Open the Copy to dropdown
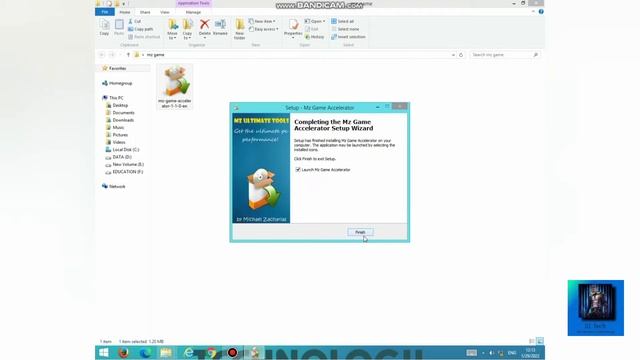This screenshot has height=360, width=640. pos(187,29)
